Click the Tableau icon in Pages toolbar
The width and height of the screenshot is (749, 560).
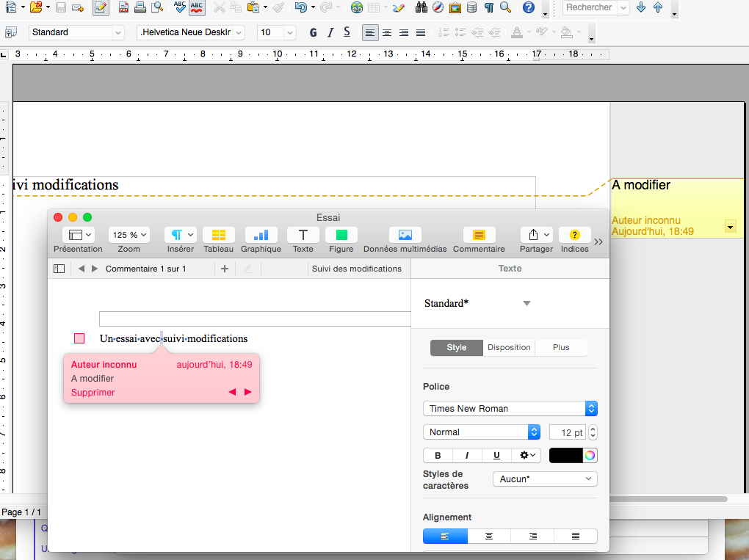pyautogui.click(x=218, y=235)
